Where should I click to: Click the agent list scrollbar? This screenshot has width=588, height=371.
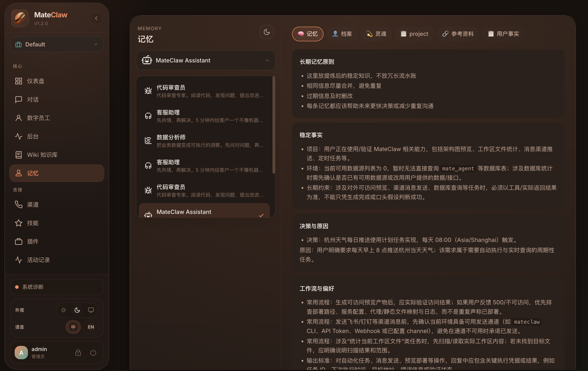coord(274,125)
